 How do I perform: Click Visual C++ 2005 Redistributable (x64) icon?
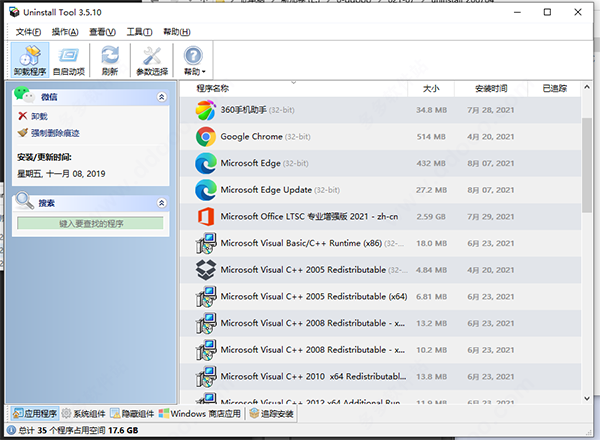205,297
